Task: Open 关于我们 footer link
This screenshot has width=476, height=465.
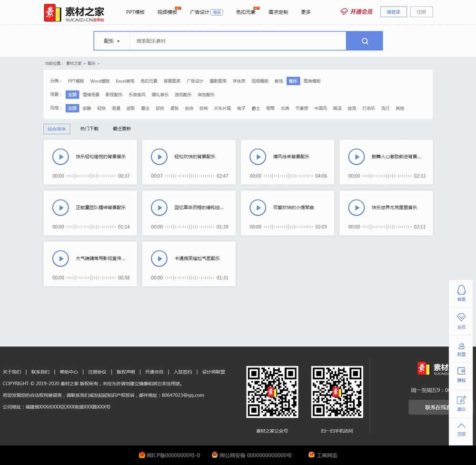Action: click(12, 372)
